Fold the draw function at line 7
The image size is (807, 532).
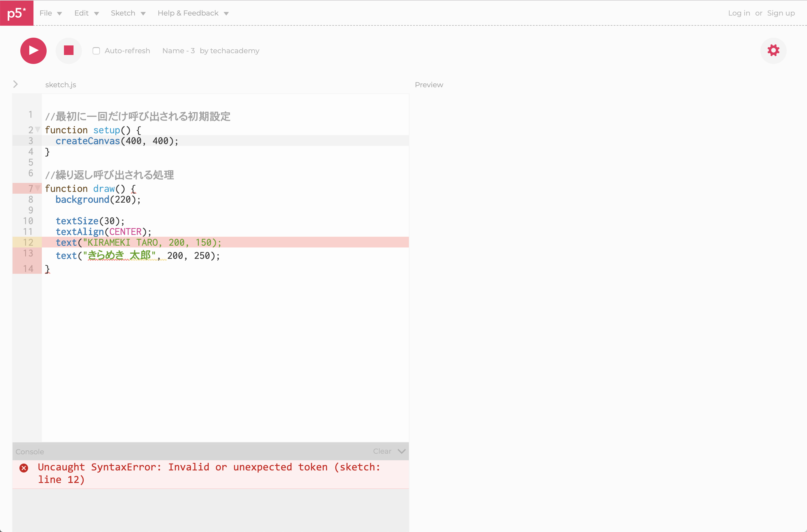(38, 188)
